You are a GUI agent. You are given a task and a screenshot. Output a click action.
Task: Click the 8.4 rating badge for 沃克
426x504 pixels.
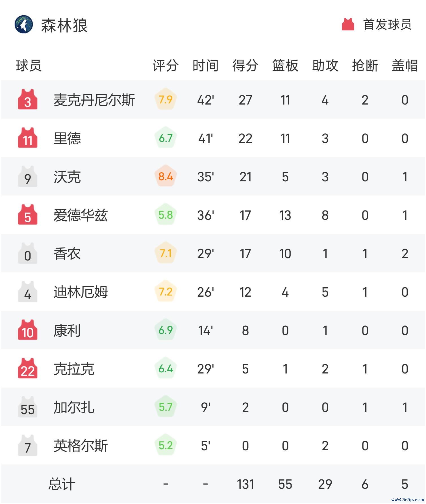[166, 176]
